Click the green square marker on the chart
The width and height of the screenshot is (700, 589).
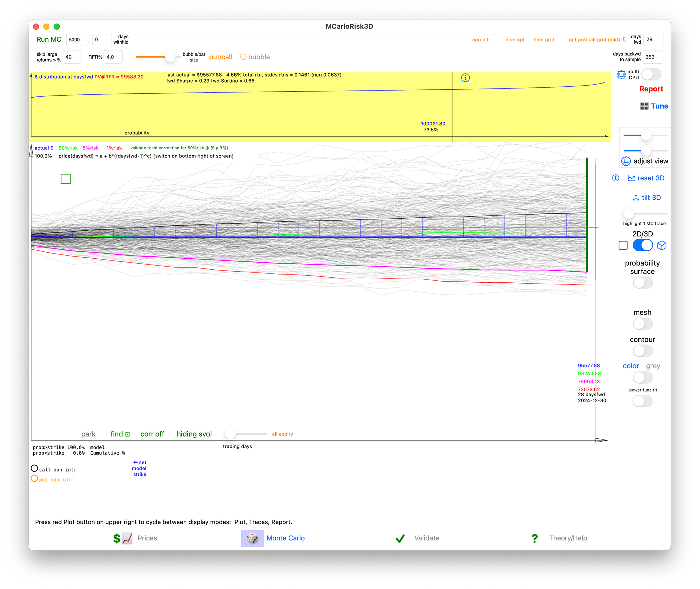66,179
